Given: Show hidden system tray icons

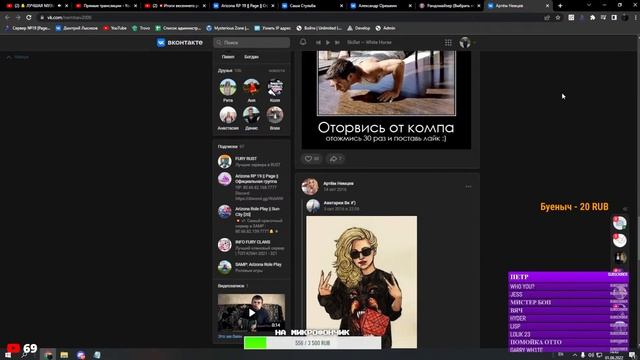Looking at the screenshot, I should [574, 355].
